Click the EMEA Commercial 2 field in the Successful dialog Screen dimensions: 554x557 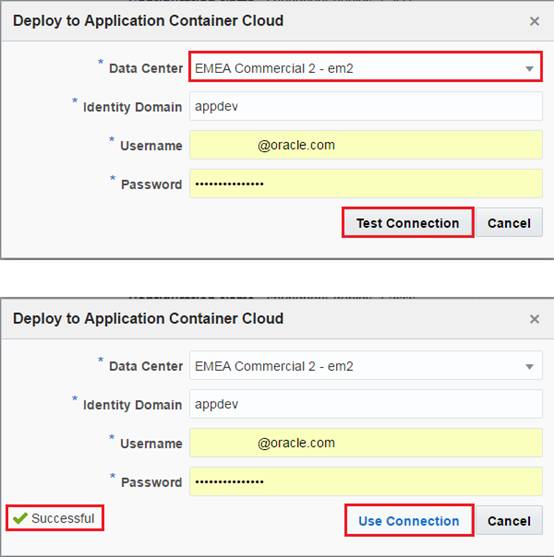point(366,366)
